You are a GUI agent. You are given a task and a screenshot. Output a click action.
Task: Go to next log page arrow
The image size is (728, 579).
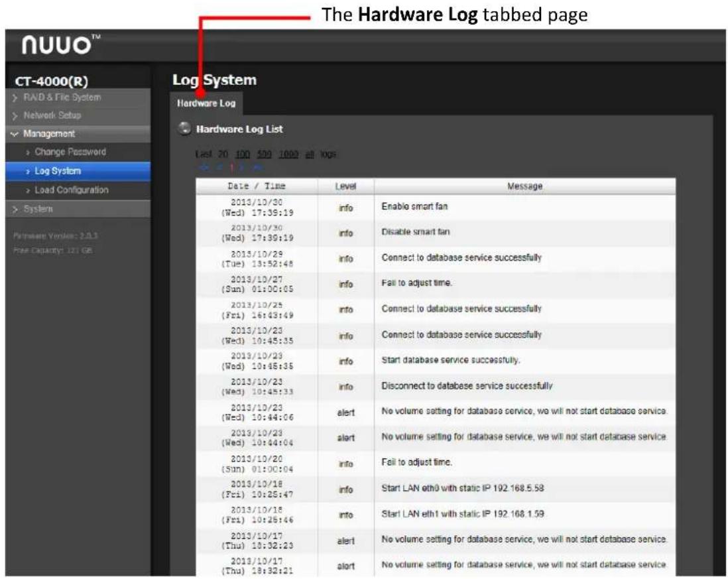[241, 167]
